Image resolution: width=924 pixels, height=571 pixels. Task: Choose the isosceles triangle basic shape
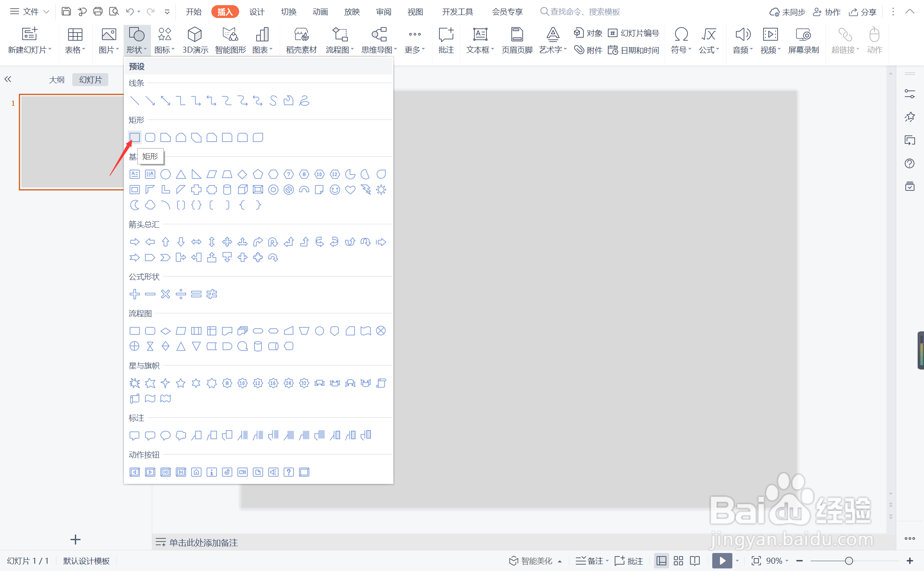[x=181, y=174]
